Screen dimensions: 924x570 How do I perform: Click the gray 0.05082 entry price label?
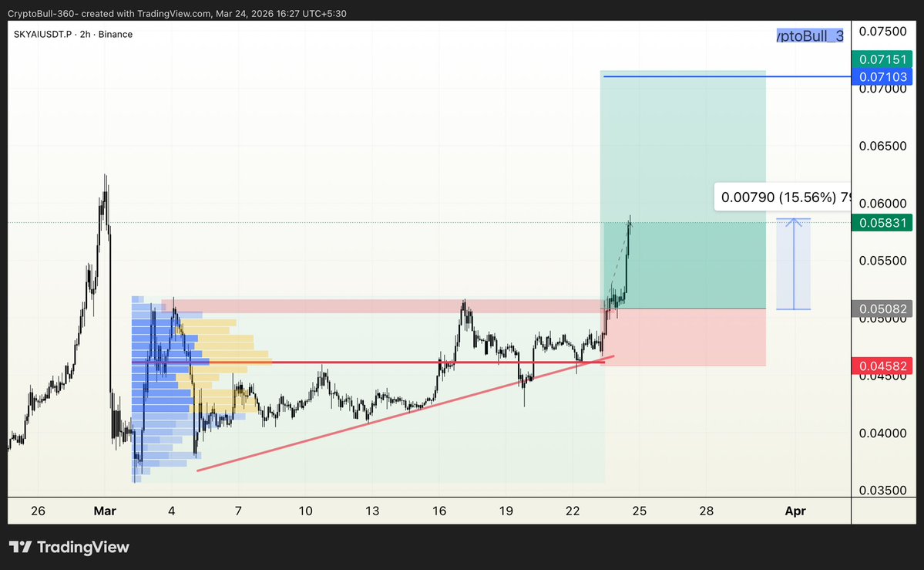(x=882, y=309)
